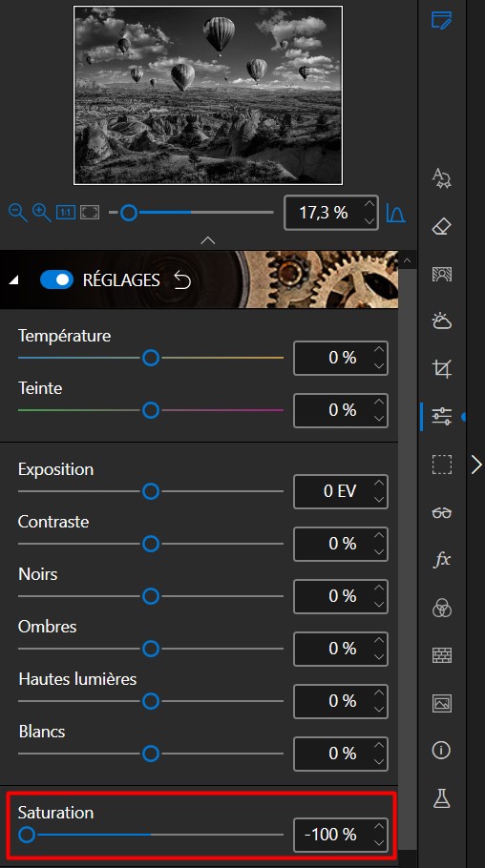
Task: Increase the zoom percentage with up arrow
Action: [369, 204]
